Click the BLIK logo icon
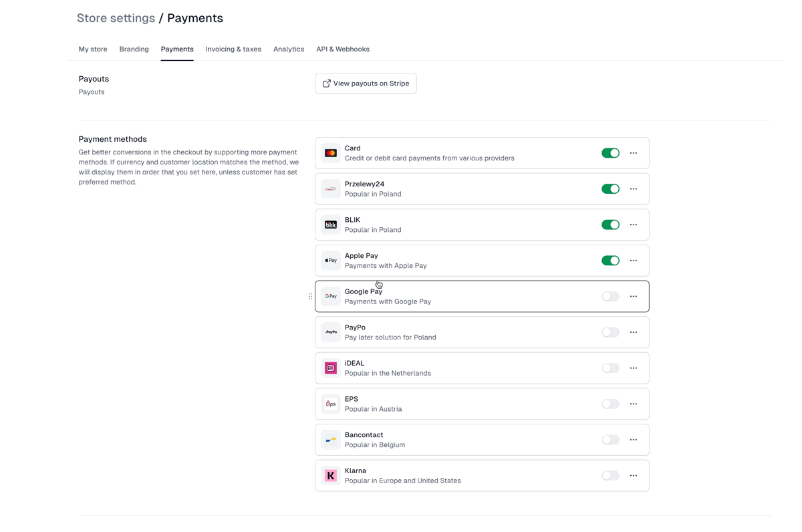 click(x=331, y=225)
